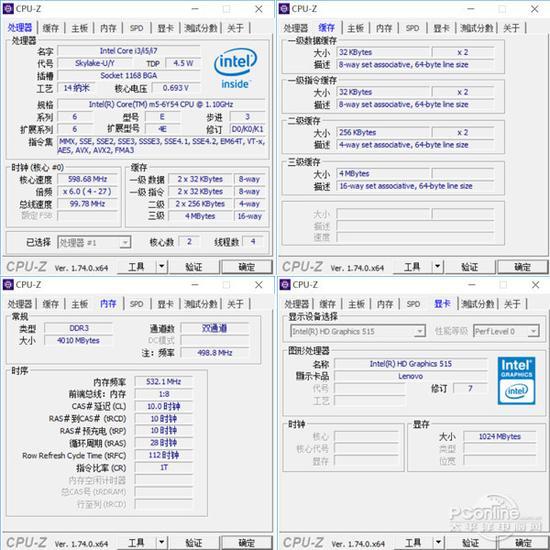The width and height of the screenshot is (550, 550).
Task: Click CPU-Z app icon in top-left window title
Action: [8, 9]
